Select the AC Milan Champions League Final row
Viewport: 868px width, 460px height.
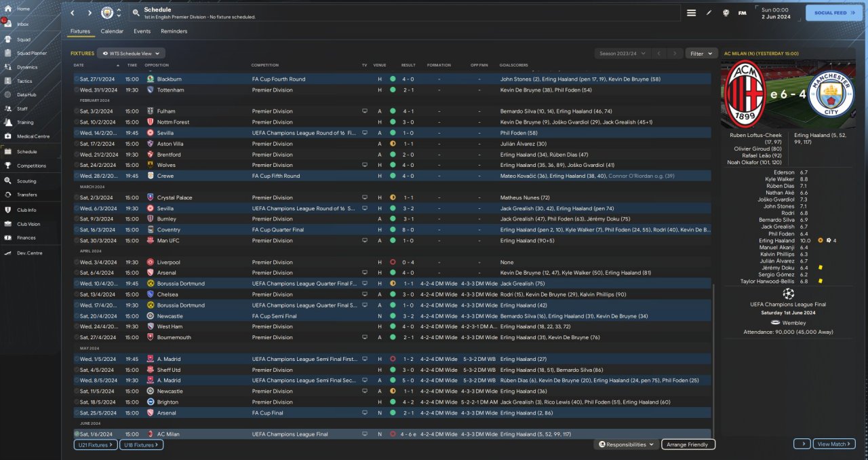click(x=393, y=434)
